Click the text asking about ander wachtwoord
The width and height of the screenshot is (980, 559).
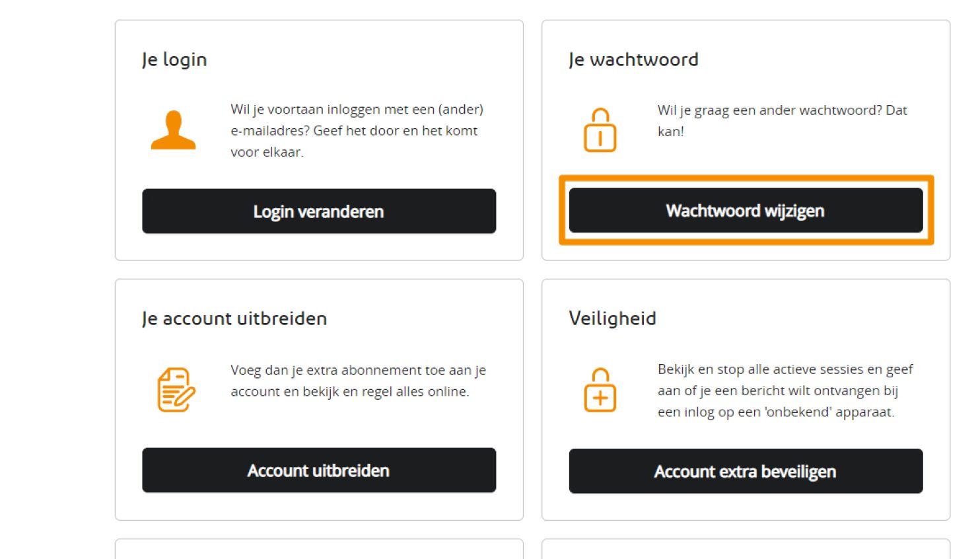(x=782, y=120)
